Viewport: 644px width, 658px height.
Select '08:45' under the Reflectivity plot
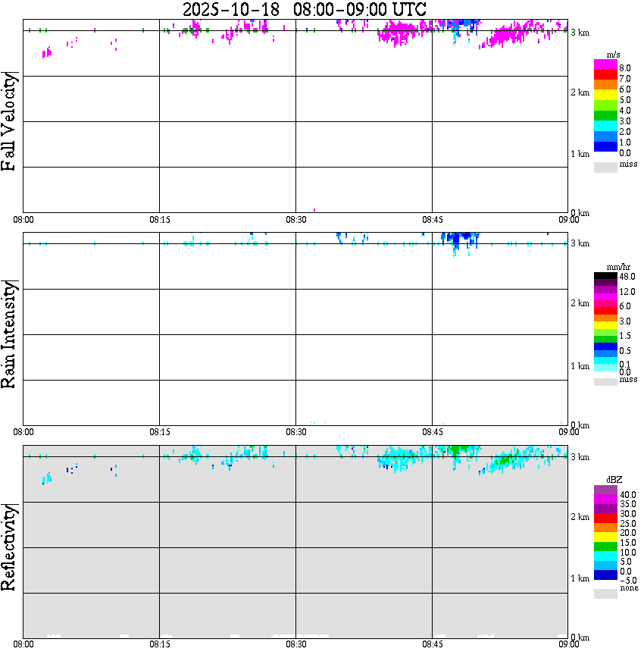pyautogui.click(x=433, y=644)
